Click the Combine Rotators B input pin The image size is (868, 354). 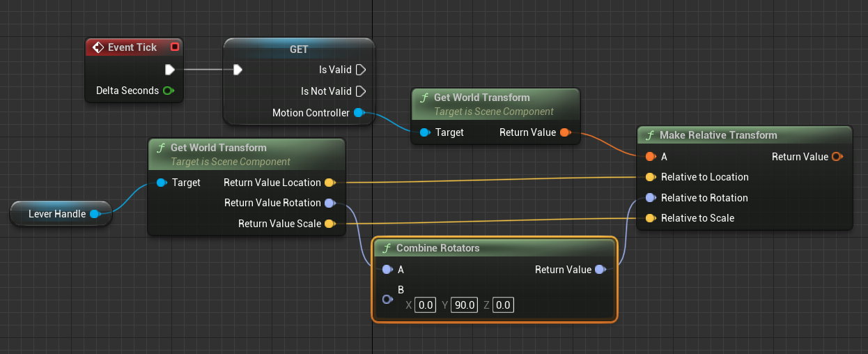[x=388, y=299]
